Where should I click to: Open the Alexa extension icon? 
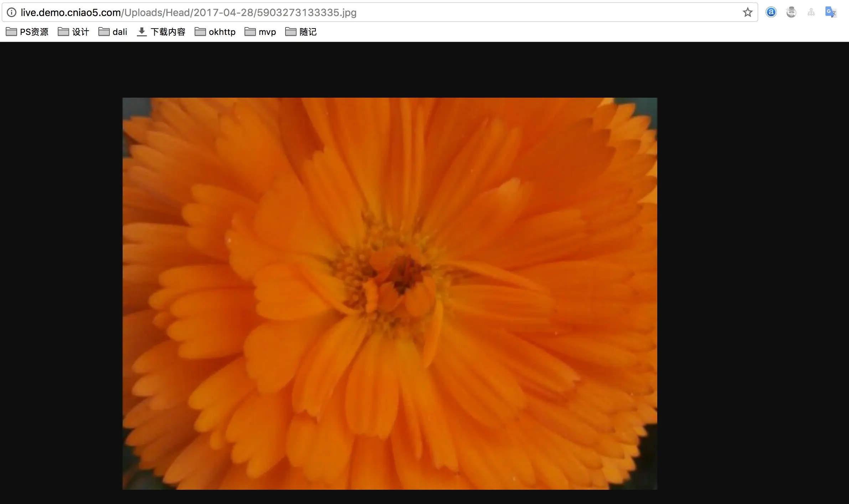[771, 12]
